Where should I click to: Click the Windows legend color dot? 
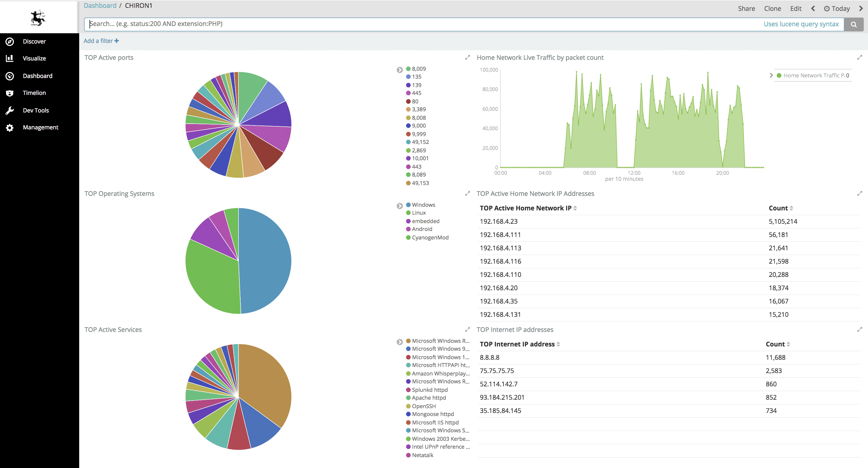click(408, 205)
